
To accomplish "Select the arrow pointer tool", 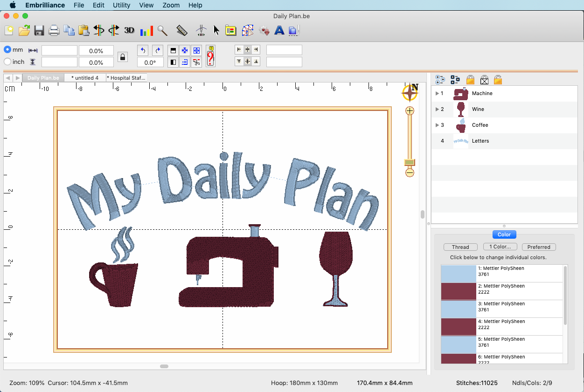I will (216, 31).
